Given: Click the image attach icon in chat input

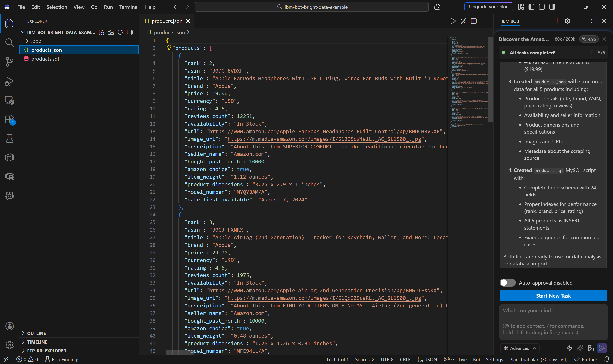Looking at the screenshot, I should tap(591, 348).
